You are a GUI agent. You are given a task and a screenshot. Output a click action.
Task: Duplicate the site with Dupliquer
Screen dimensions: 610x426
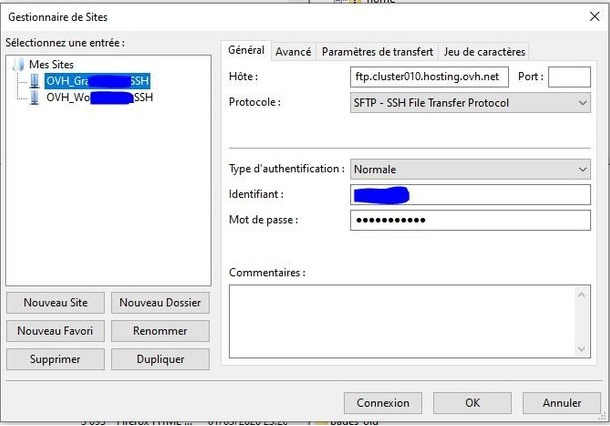[160, 359]
